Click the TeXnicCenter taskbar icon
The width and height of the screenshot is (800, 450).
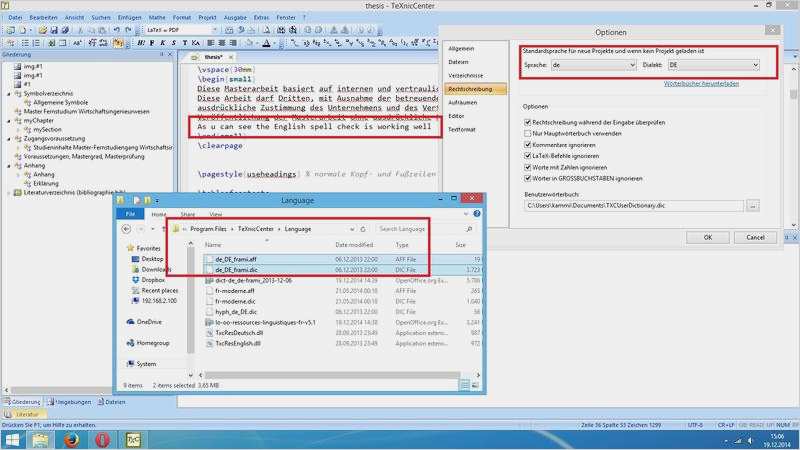point(133,439)
